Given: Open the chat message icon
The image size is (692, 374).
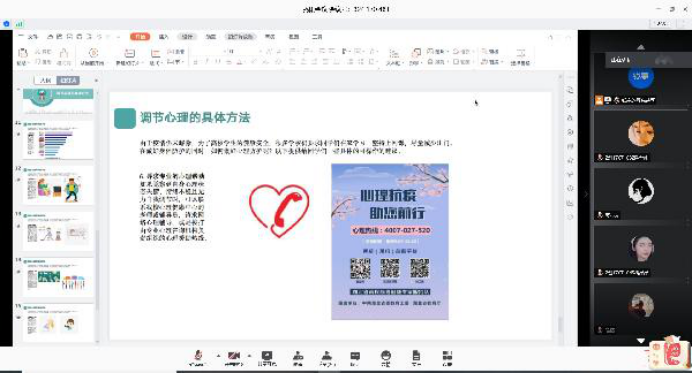Looking at the screenshot, I should pos(355,358).
